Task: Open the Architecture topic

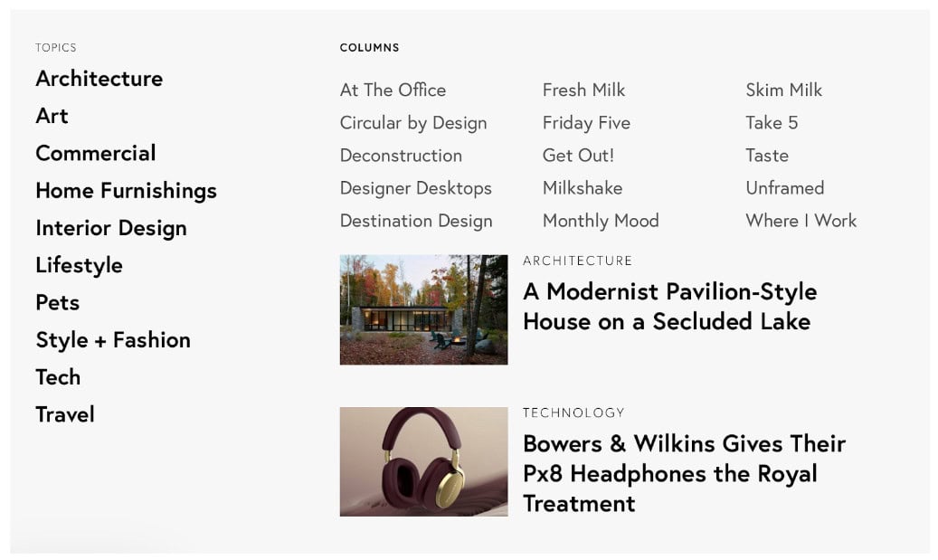Action: coord(99,79)
